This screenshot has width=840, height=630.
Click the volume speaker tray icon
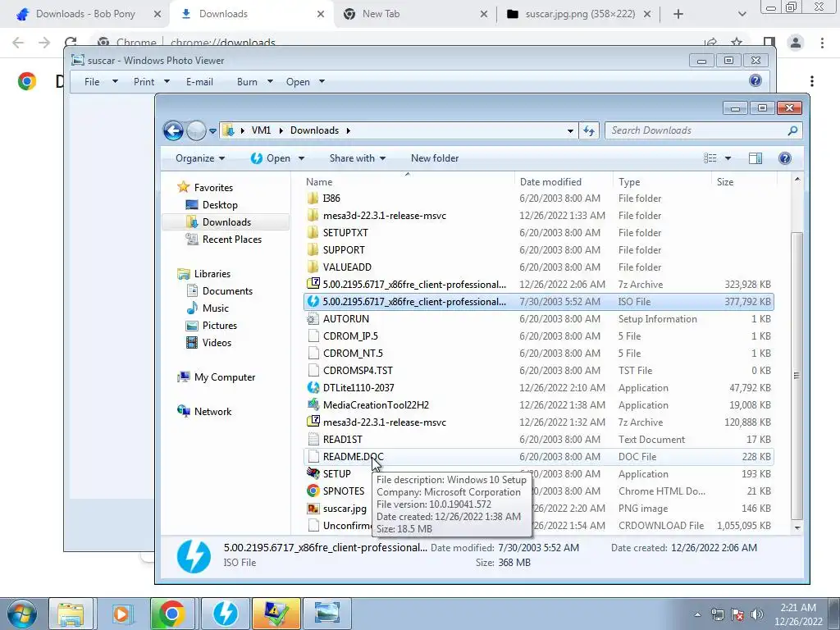pos(756,614)
